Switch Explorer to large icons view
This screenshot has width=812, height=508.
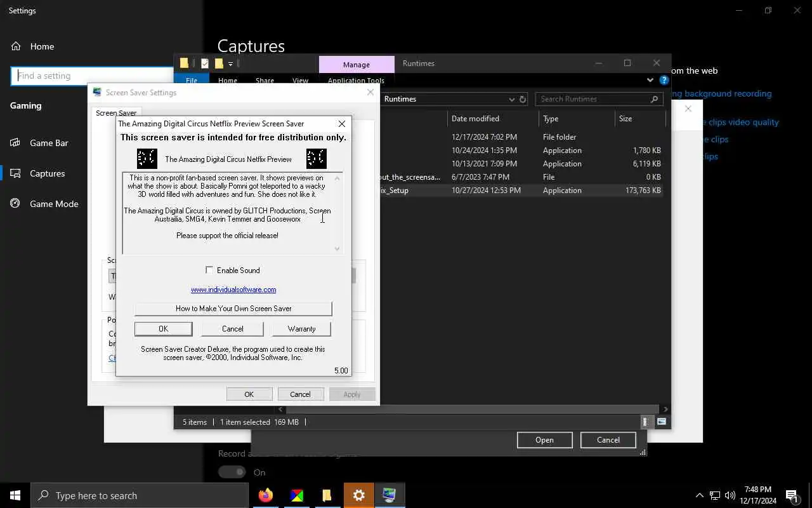click(661, 422)
